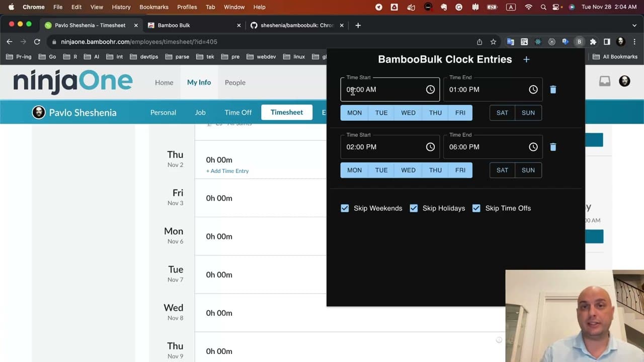The image size is (644, 362).
Task: Open the Google Translate extension
Action: click(511, 42)
